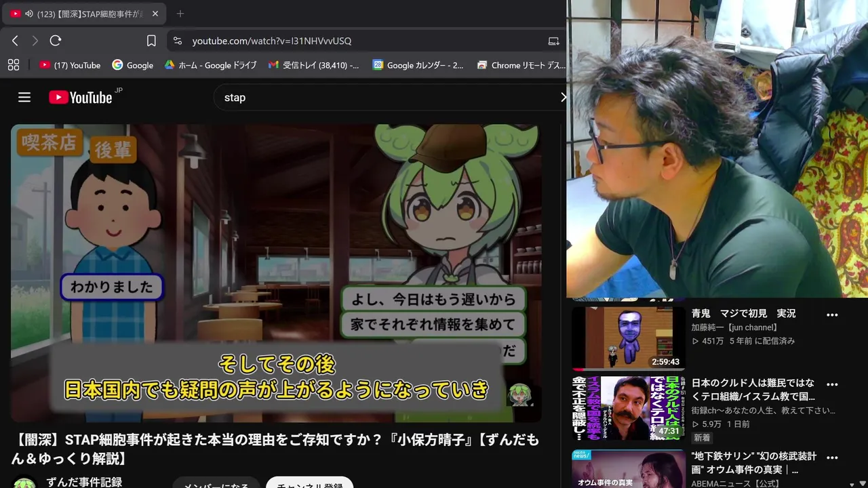The image size is (868, 488).
Task: Open Chrome リモート デスクトップ bookmark
Action: (521, 65)
